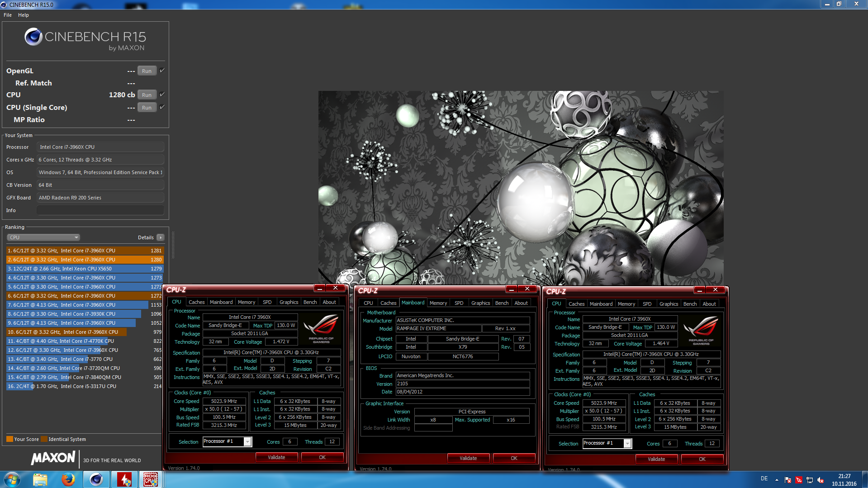The height and width of the screenshot is (488, 868).
Task: Click OK in right CPU-Z window
Action: pyautogui.click(x=702, y=459)
